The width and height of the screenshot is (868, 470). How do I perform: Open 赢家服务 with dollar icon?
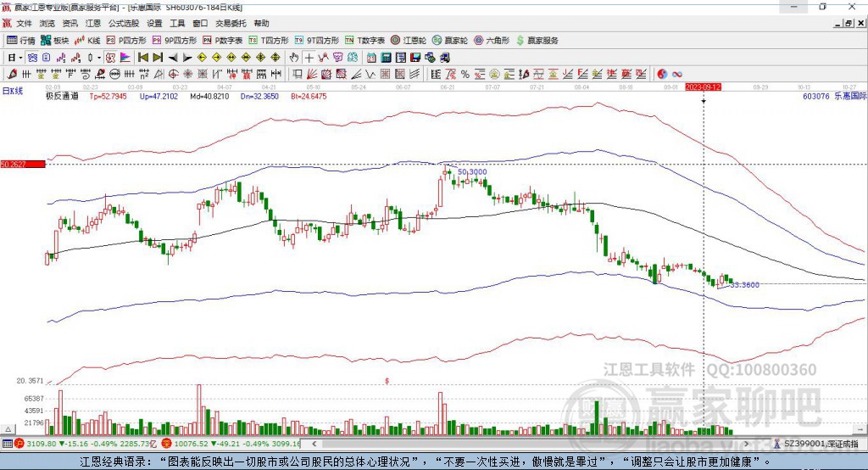click(x=537, y=41)
